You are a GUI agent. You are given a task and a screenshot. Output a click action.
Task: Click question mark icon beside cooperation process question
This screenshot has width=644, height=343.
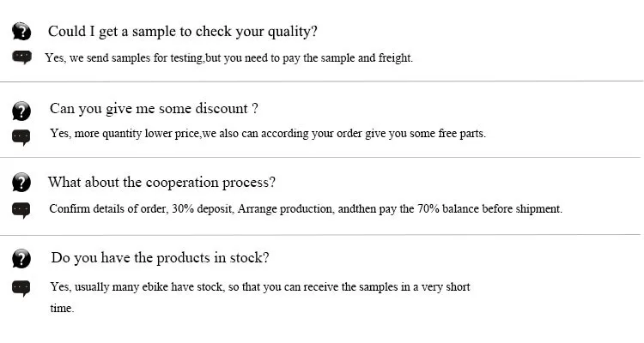pyautogui.click(x=21, y=182)
